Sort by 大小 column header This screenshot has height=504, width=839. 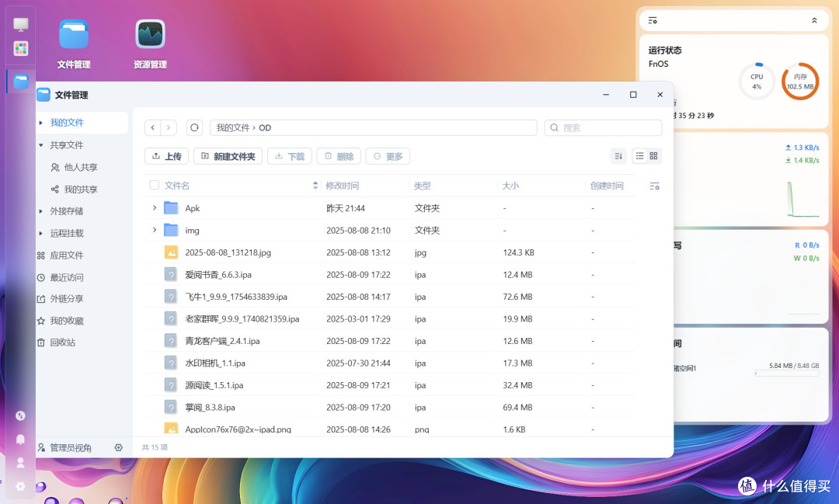(x=510, y=186)
